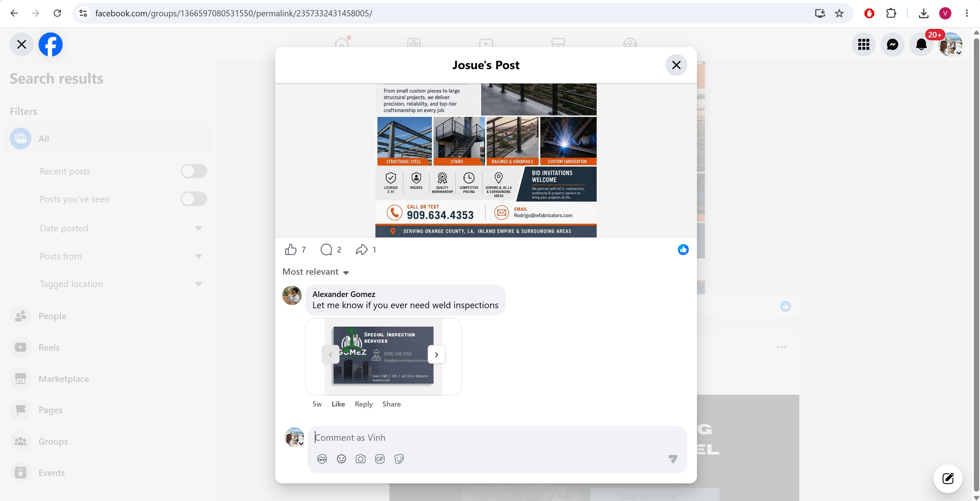Screen dimensions: 980x501
Task: Toggle the Recent posts switch
Action: click(194, 171)
